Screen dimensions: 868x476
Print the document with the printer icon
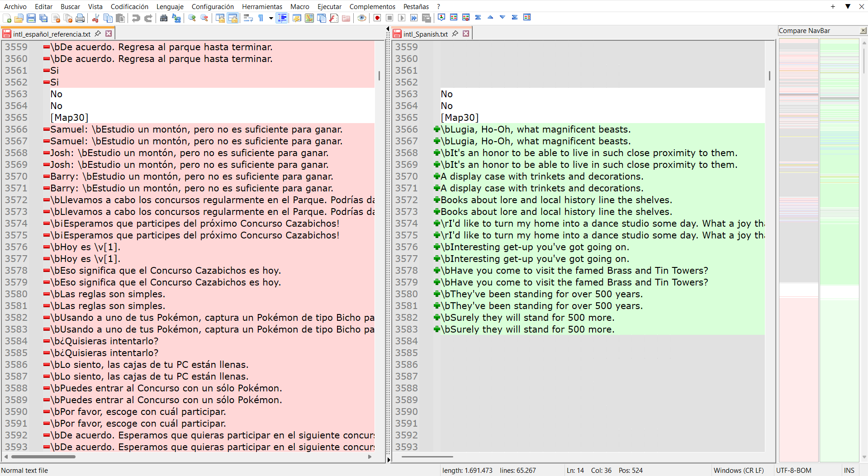tap(80, 18)
